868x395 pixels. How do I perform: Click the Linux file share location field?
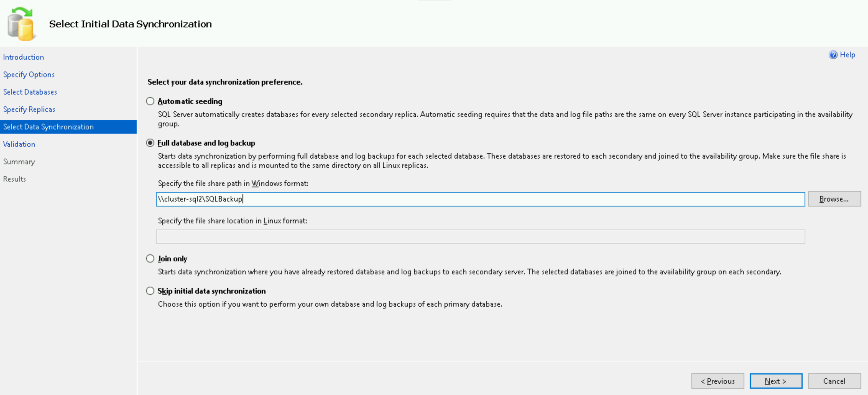click(x=481, y=237)
